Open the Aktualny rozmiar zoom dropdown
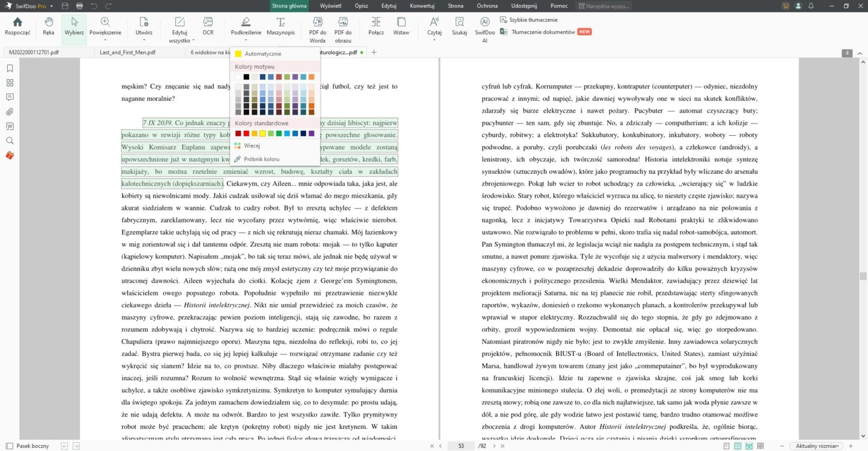The width and height of the screenshot is (868, 451). pos(817,446)
